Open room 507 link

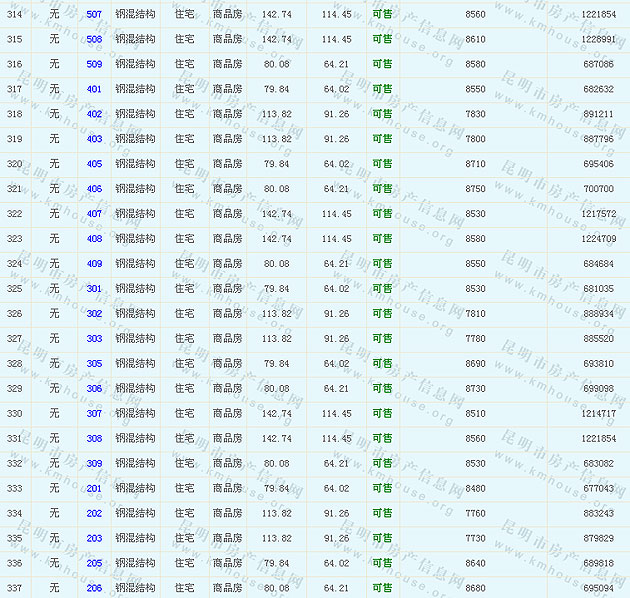click(94, 15)
